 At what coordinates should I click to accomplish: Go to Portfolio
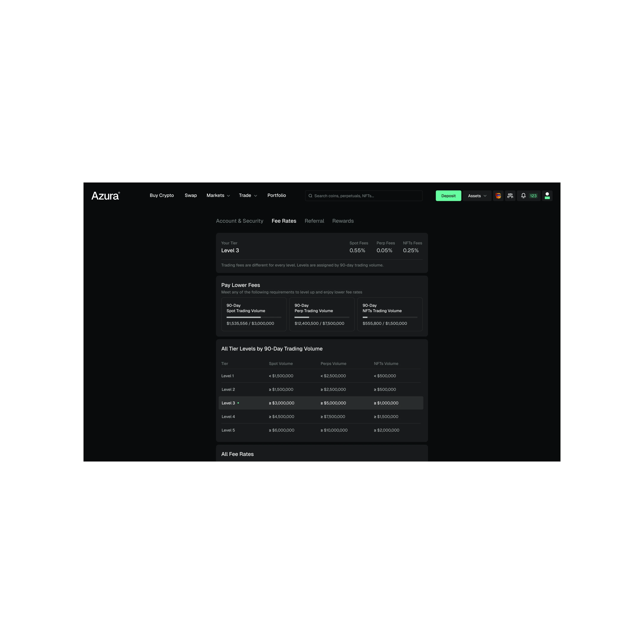click(276, 195)
